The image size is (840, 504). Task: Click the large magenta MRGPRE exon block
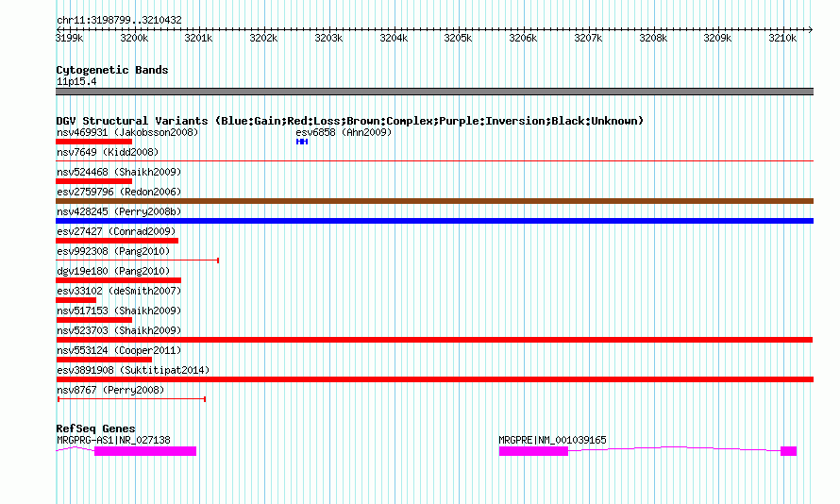533,451
